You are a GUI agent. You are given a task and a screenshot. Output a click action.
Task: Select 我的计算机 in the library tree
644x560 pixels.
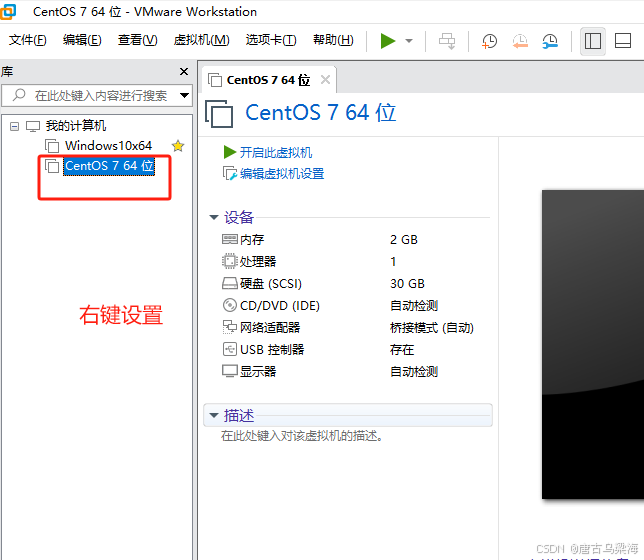(76, 126)
